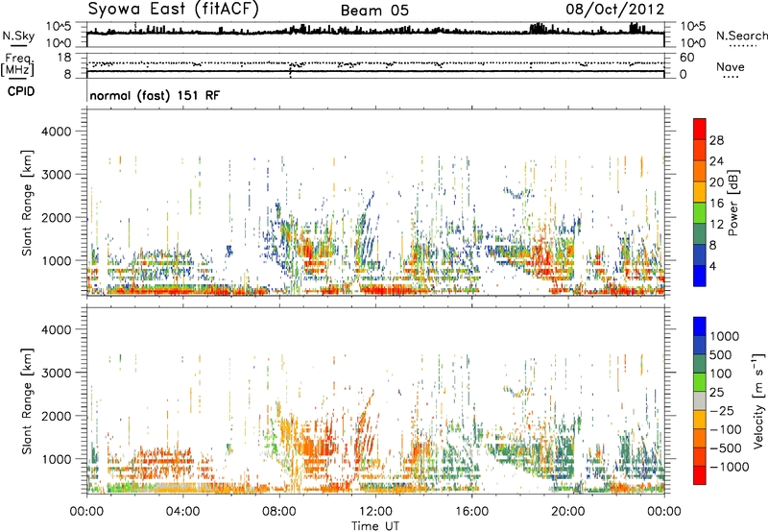Click the '500' velocity colorbar tick
The width and height of the screenshot is (768, 532).
pos(722,354)
